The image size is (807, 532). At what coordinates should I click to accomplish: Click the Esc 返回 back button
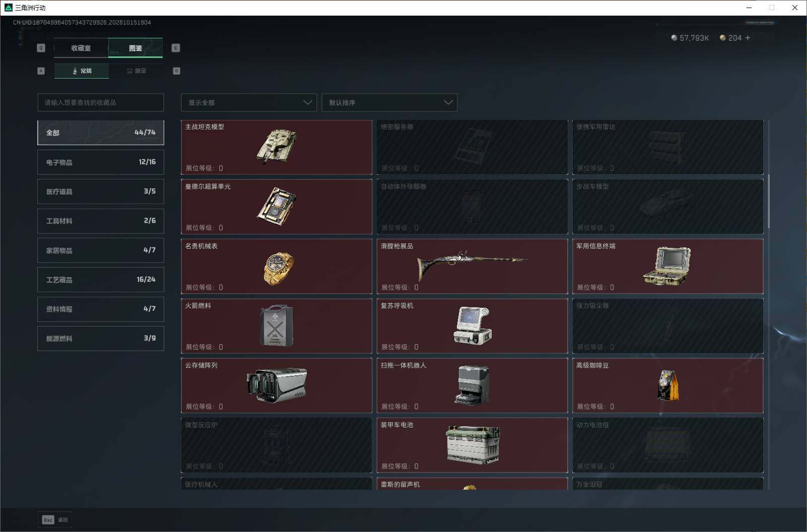coord(55,520)
